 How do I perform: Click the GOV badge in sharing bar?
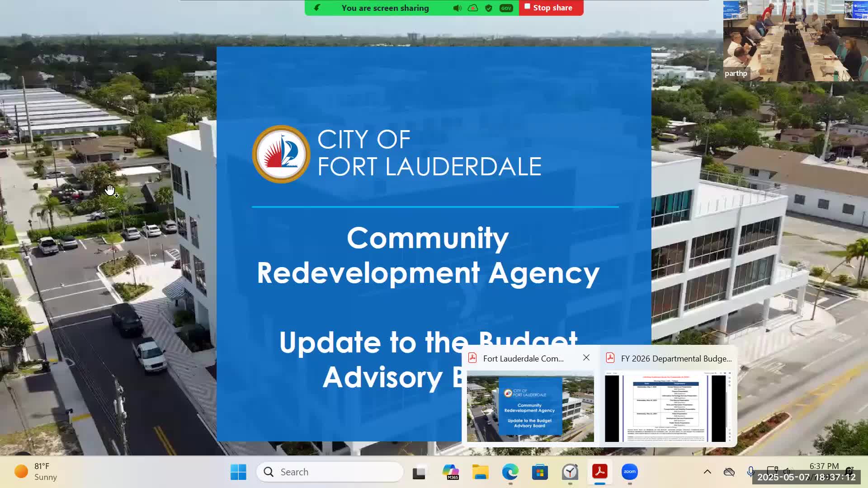coord(506,8)
